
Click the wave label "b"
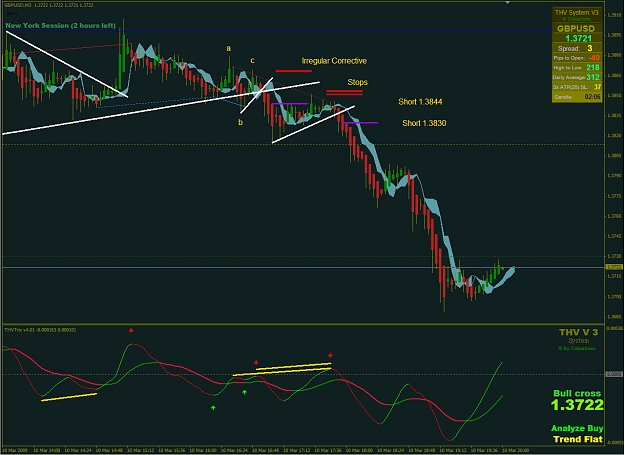(240, 122)
